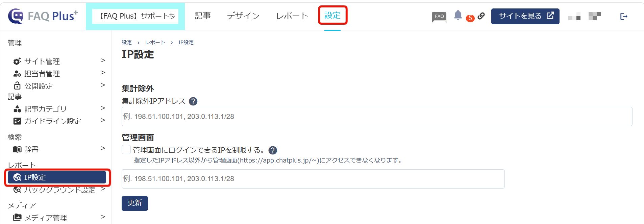The height and width of the screenshot is (224, 644).
Task: Click the 更新 button
Action: click(x=135, y=203)
